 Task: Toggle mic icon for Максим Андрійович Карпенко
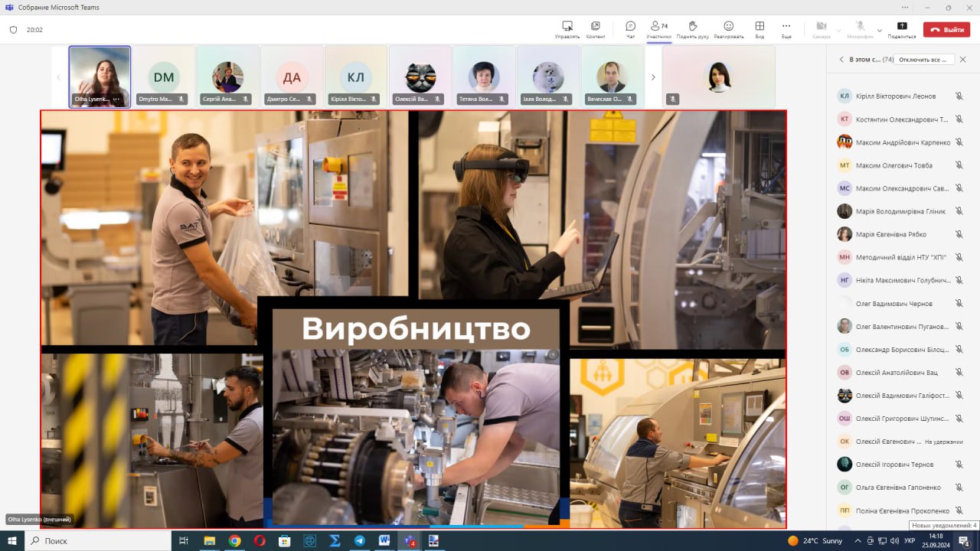[x=959, y=142]
